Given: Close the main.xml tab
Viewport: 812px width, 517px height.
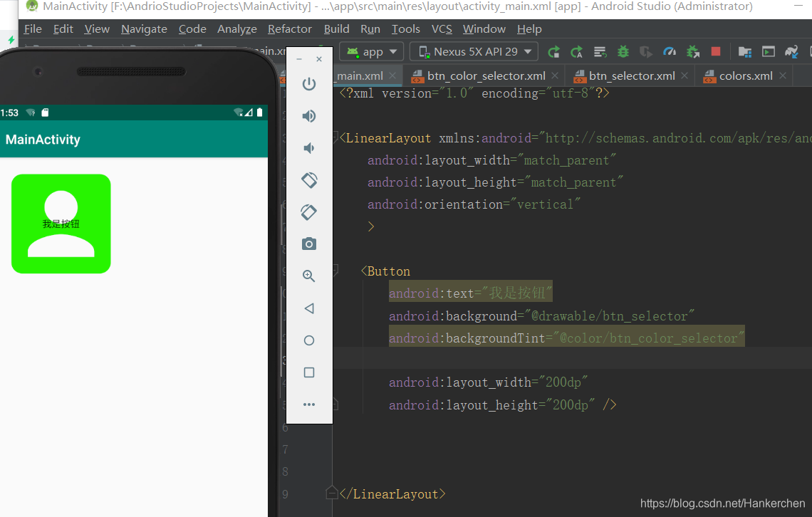Looking at the screenshot, I should 392,75.
